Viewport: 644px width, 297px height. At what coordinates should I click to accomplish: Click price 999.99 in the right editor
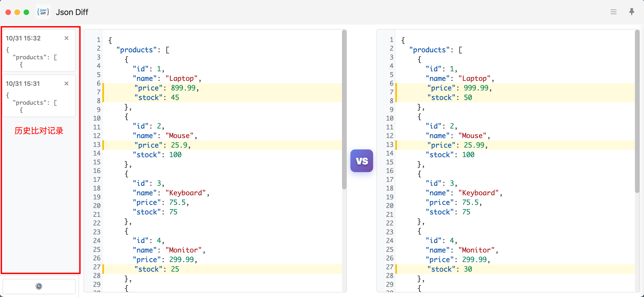[476, 88]
